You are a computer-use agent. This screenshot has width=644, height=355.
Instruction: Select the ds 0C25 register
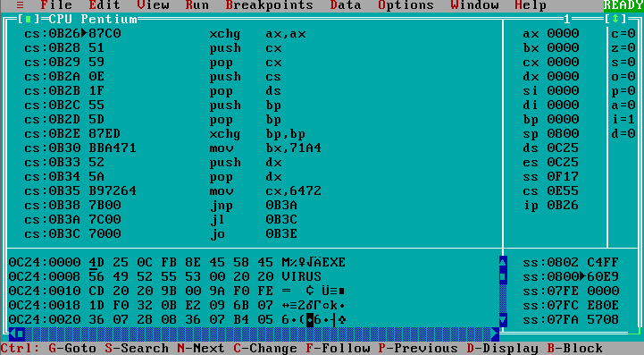[551, 148]
